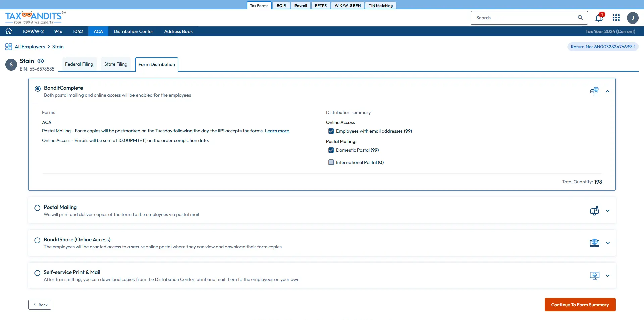The height and width of the screenshot is (320, 644).
Task: Click the search magnifier icon
Action: [x=580, y=18]
